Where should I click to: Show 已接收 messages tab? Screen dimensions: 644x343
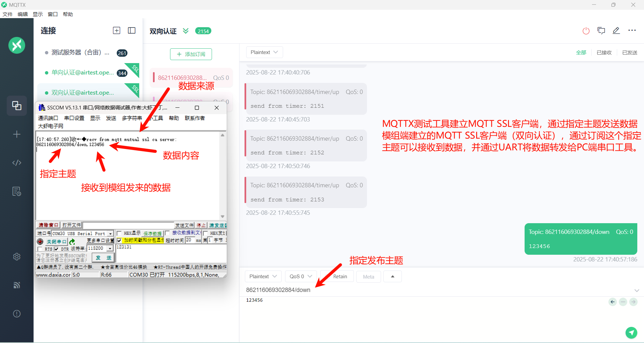point(604,52)
